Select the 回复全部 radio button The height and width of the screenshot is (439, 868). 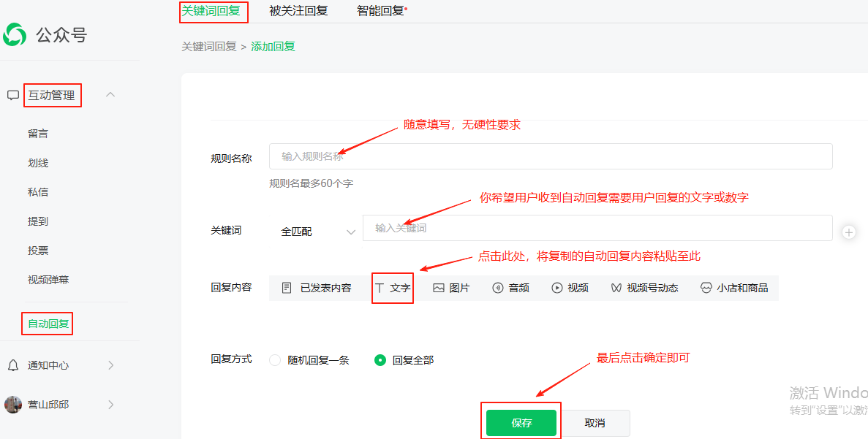(380, 360)
